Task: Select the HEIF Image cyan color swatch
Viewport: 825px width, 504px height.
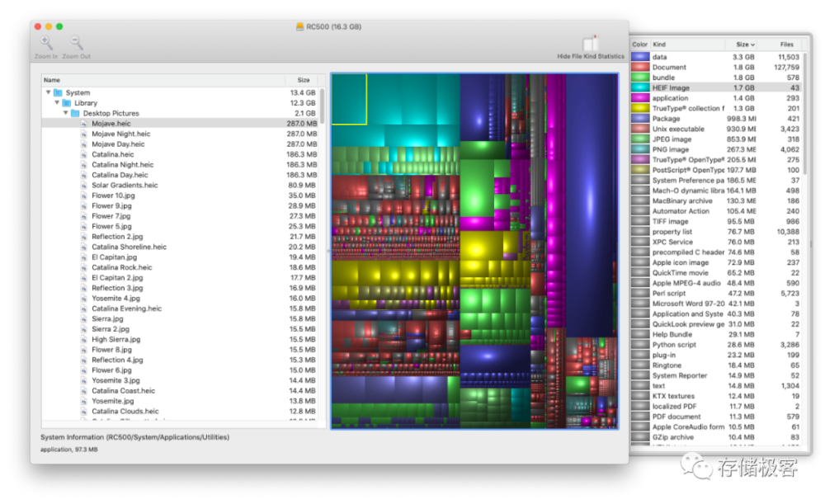Action: click(640, 87)
